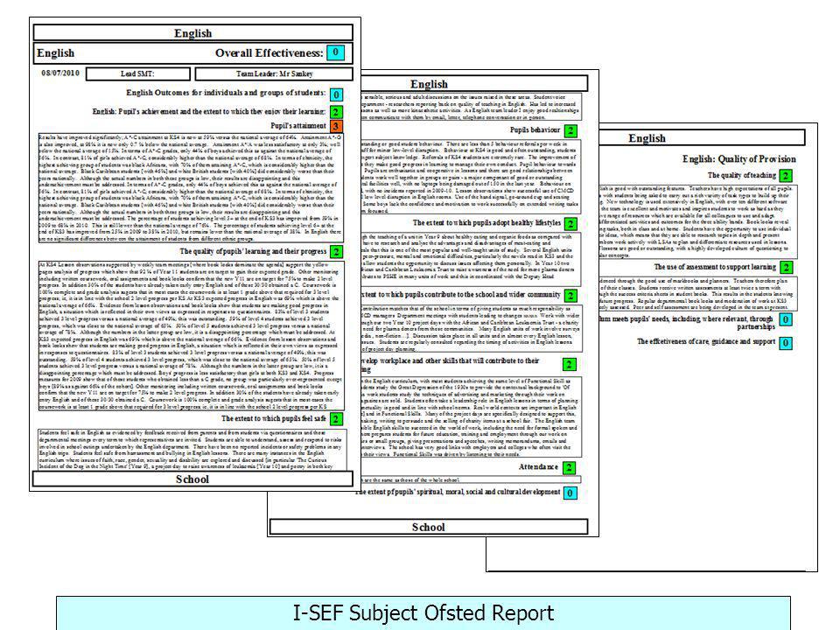This screenshot has width=840, height=630.
Task: Click spiritual, moral, social and cultural development label
Action: pos(458,492)
